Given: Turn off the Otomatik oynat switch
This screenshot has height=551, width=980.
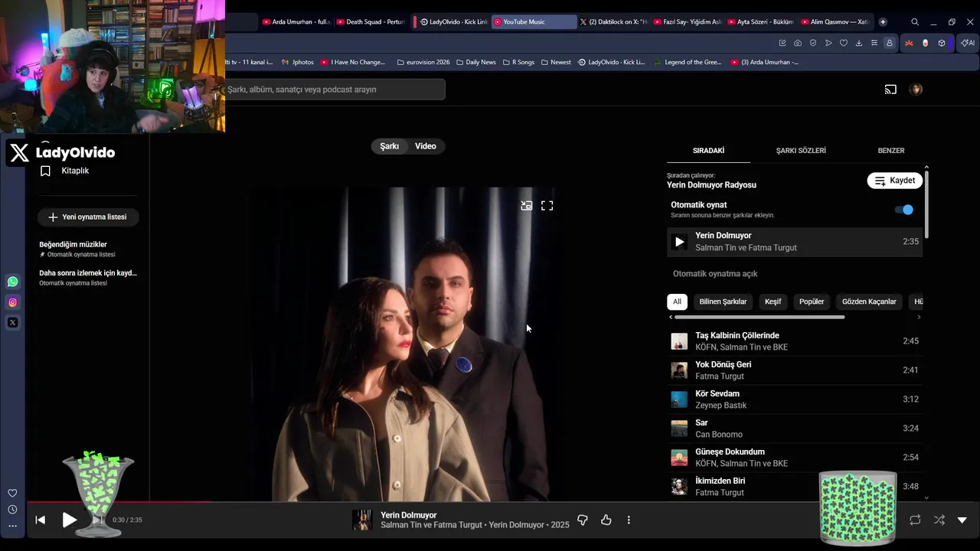Looking at the screenshot, I should tap(904, 210).
